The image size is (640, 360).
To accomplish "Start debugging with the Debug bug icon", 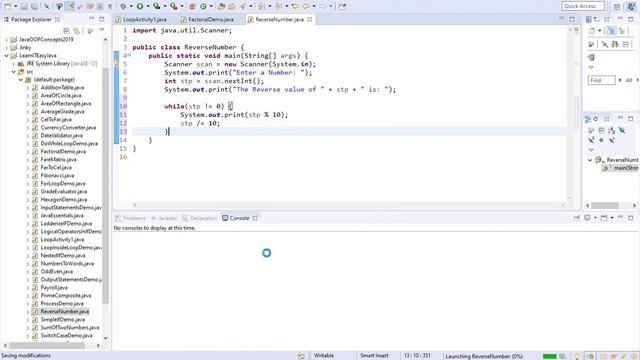I will (123, 6).
